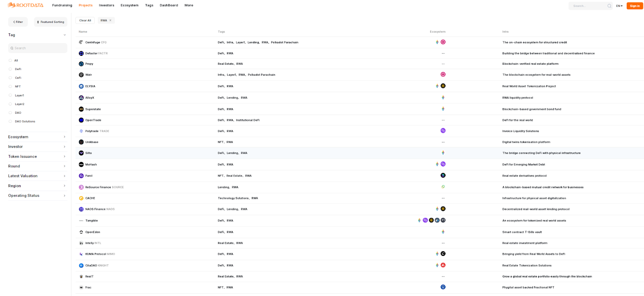Select the DeFi tag radio button
Viewport: 644px width, 296px height.
pos(10,69)
